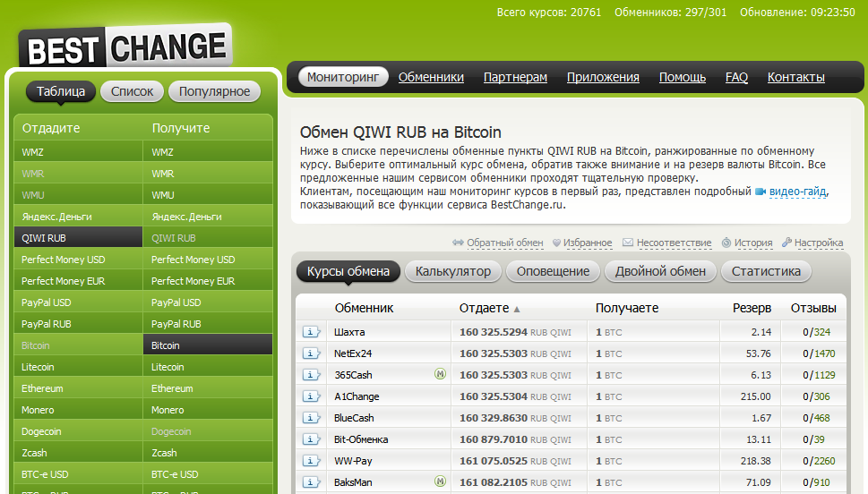The width and height of the screenshot is (868, 494).
Task: Select Dogecoin in Отдадите column
Action: coord(78,431)
